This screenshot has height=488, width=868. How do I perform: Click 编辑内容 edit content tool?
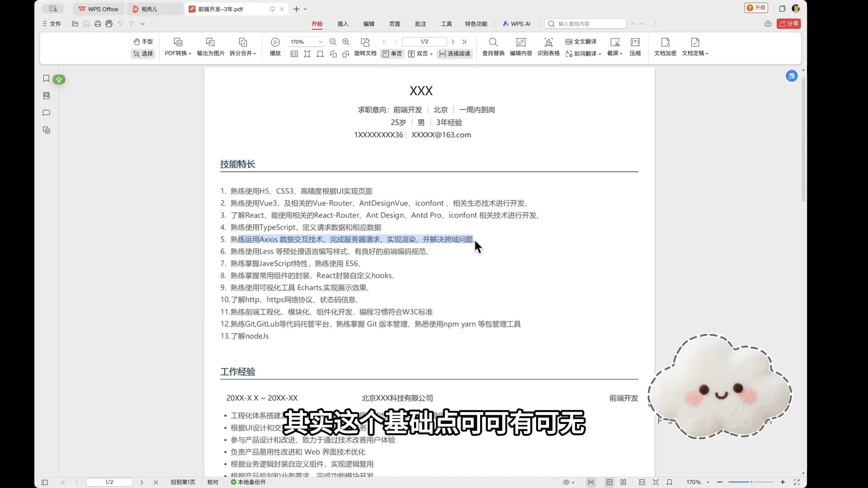pos(521,47)
